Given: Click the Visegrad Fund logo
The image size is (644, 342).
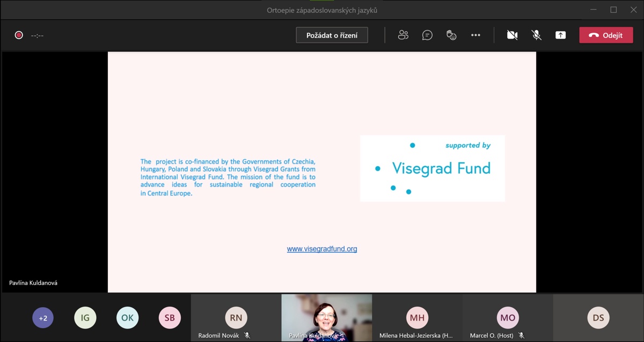Looking at the screenshot, I should [433, 168].
